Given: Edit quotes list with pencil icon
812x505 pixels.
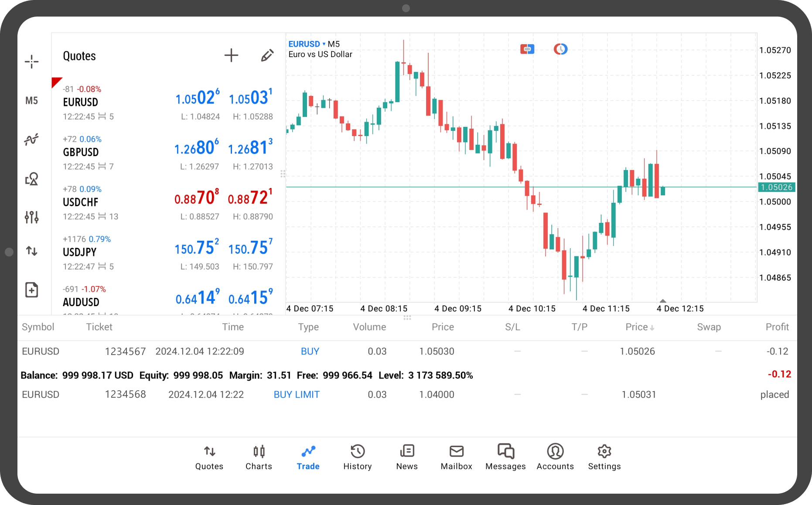Looking at the screenshot, I should (x=267, y=55).
